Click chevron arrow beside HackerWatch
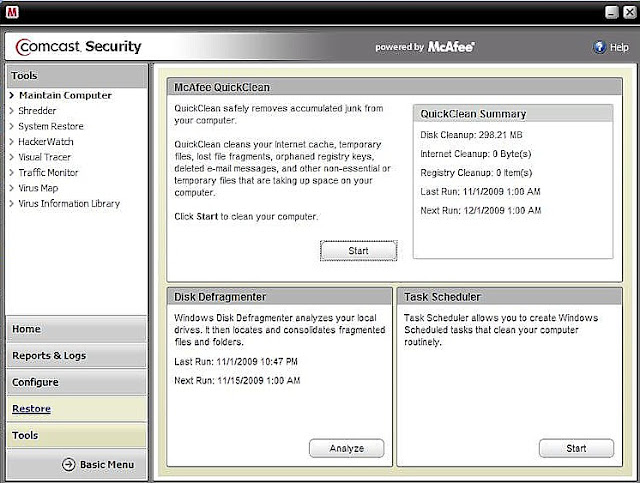Viewport: 640px width, 483px height. tap(11, 142)
